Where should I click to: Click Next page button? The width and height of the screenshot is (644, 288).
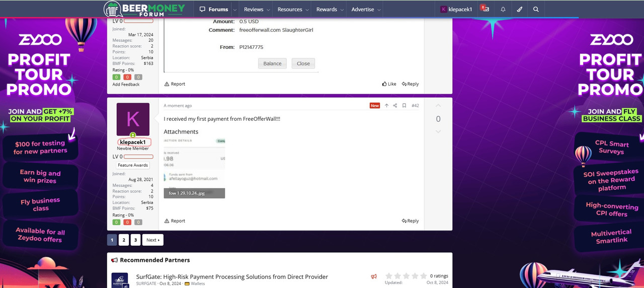click(x=153, y=240)
